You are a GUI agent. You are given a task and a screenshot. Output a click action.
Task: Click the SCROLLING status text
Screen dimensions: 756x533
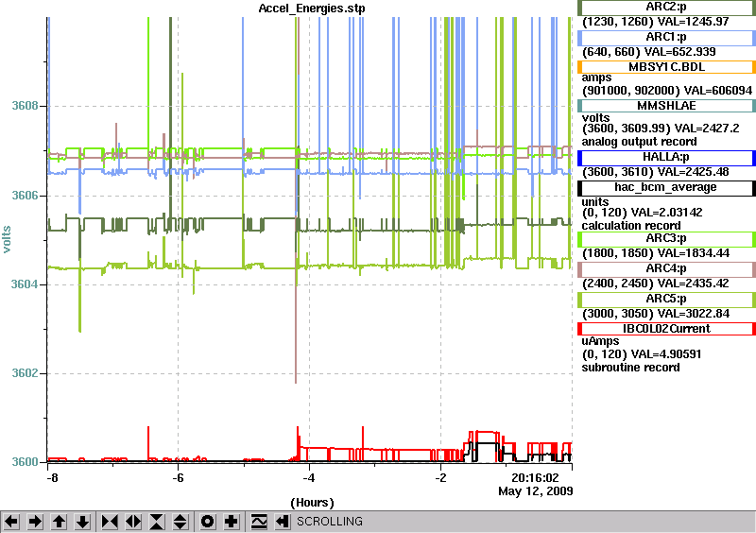click(330, 522)
